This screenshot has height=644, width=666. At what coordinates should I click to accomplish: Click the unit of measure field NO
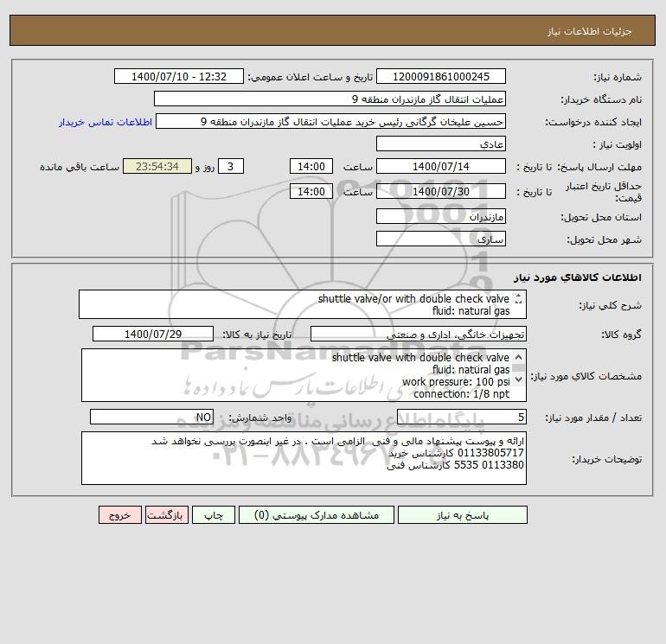151,417
